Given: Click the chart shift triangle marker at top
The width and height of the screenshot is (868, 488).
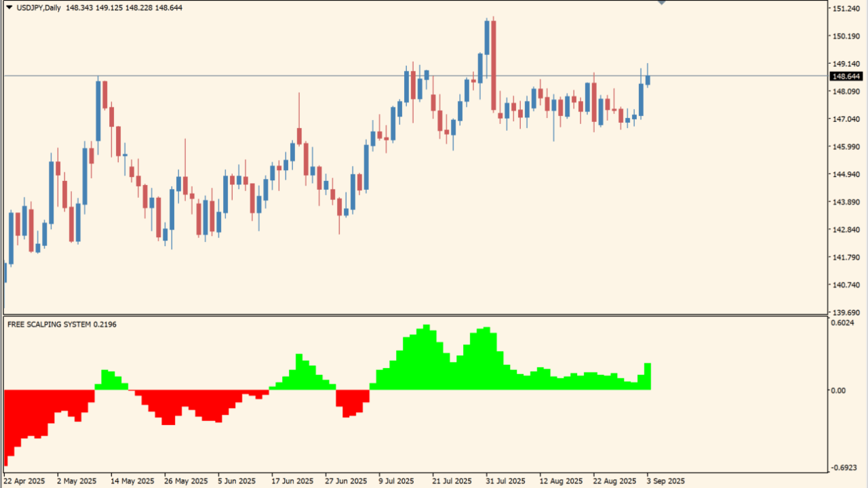Looking at the screenshot, I should [662, 3].
